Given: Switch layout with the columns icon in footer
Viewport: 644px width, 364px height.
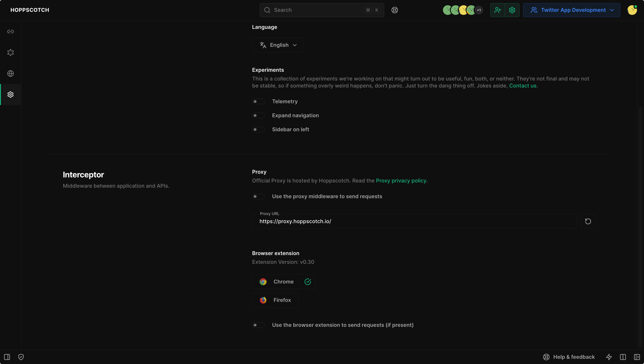Looking at the screenshot, I should [x=623, y=357].
